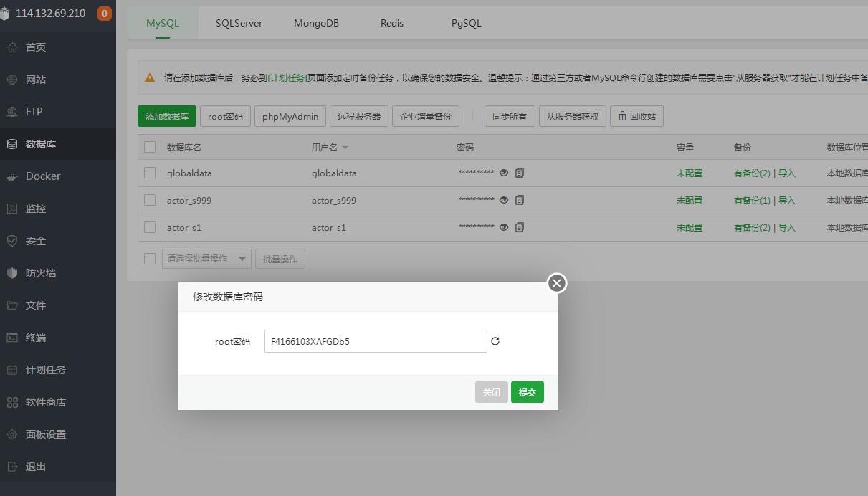The width and height of the screenshot is (868, 496).
Task: Open Docker from the sidebar
Action: 43,176
